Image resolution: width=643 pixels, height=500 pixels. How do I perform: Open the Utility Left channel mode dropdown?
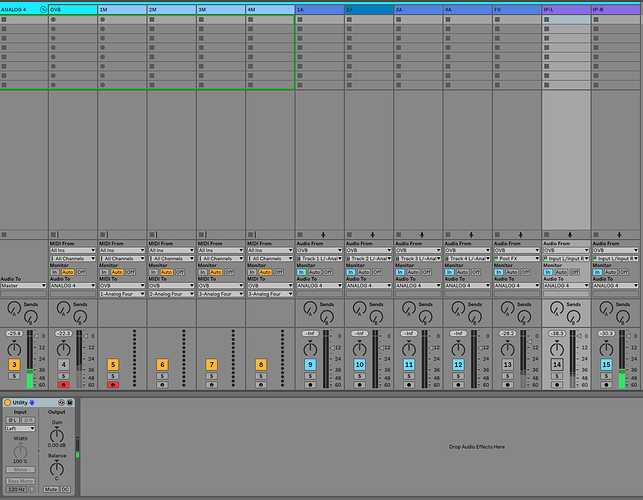(20, 427)
